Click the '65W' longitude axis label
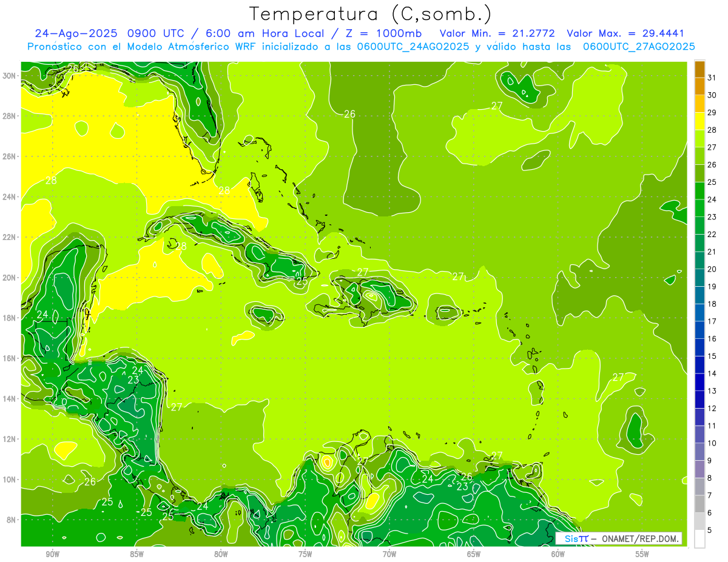This screenshot has width=728, height=562. pos(474,554)
